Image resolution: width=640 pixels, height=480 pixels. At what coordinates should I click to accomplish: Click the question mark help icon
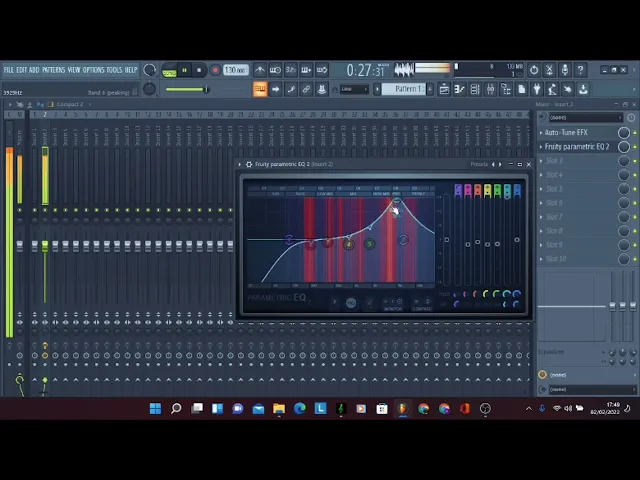pos(580,70)
